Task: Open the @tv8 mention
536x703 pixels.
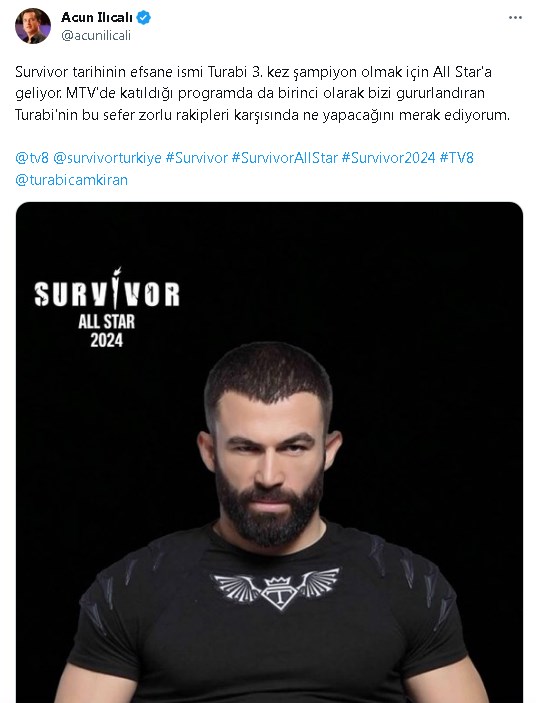Action: (x=32, y=158)
